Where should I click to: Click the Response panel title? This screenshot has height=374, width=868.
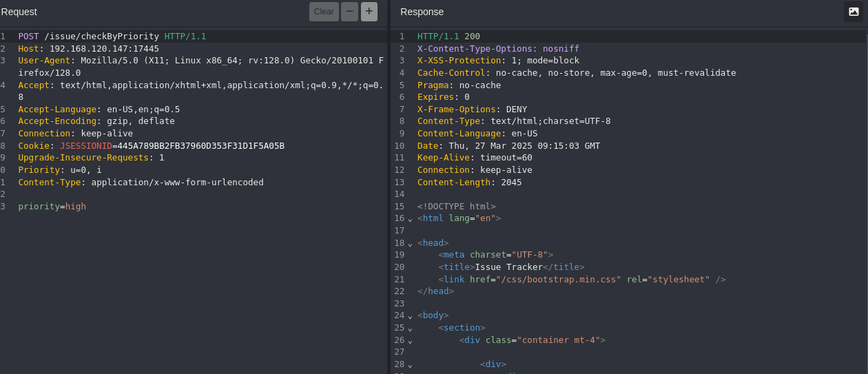point(422,12)
